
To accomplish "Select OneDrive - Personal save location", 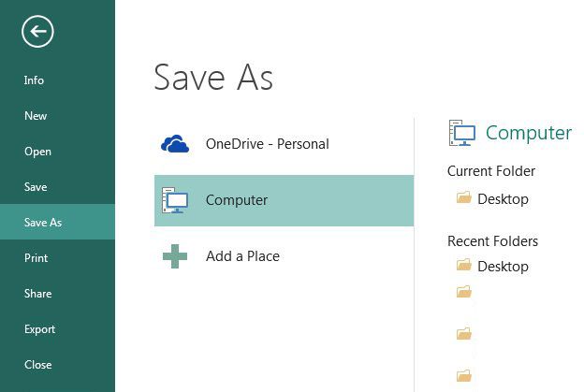I will pyautogui.click(x=267, y=144).
